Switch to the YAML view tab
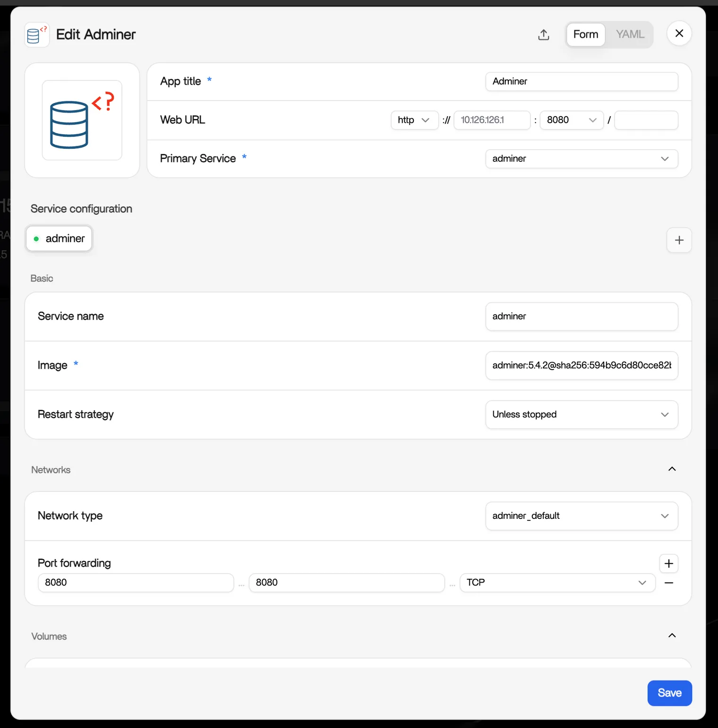718x728 pixels. tap(630, 34)
